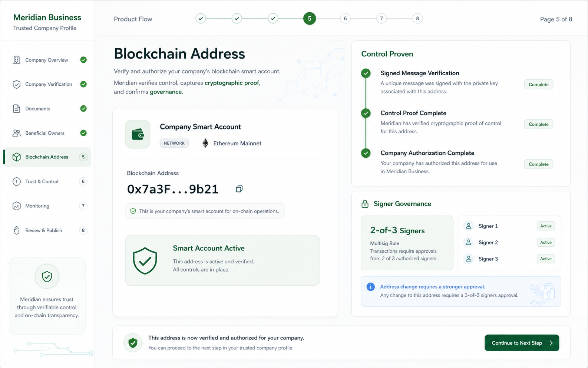Click the Ethereum logo next to Ethereum Mainnet
Viewport: 588px width, 368px height.
[205, 143]
